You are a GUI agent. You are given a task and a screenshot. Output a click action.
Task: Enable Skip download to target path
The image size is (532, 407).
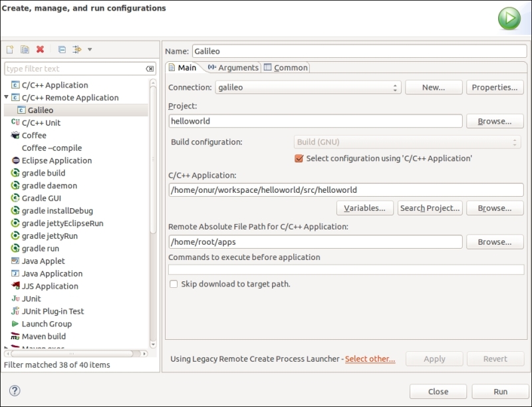[x=174, y=284]
